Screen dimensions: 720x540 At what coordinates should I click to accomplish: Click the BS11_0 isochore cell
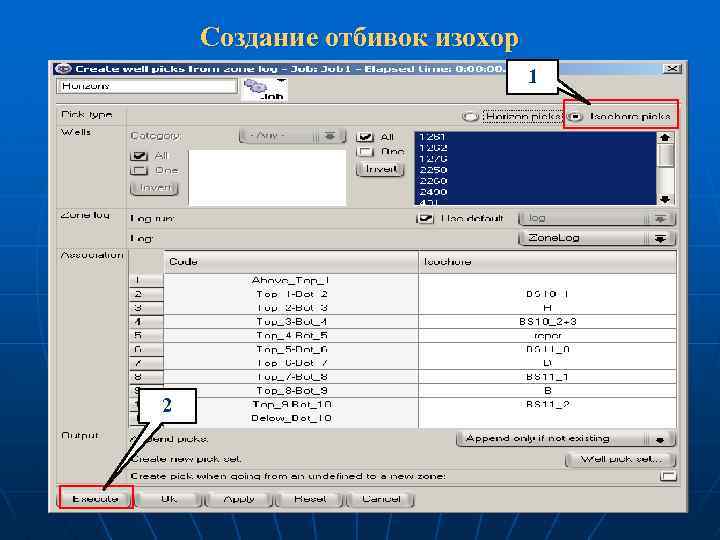(x=547, y=349)
